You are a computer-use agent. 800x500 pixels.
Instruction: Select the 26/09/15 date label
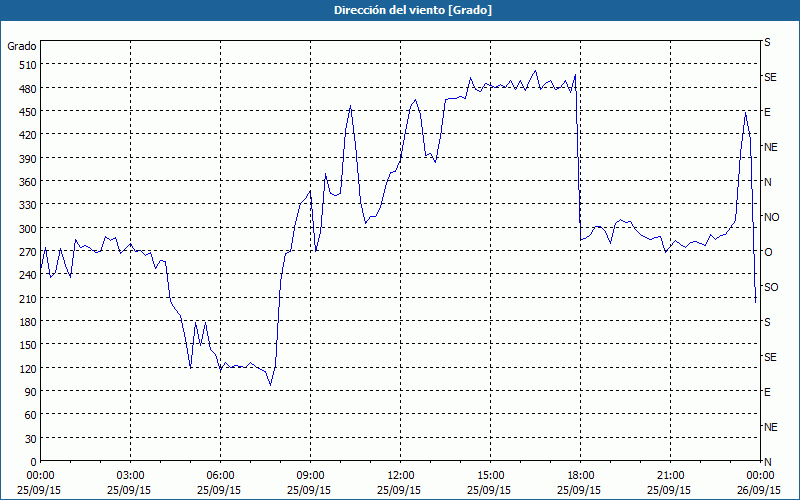(759, 490)
